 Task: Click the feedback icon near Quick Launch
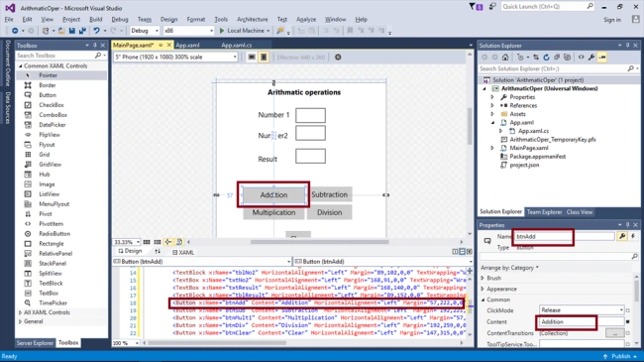pyautogui.click(x=492, y=7)
